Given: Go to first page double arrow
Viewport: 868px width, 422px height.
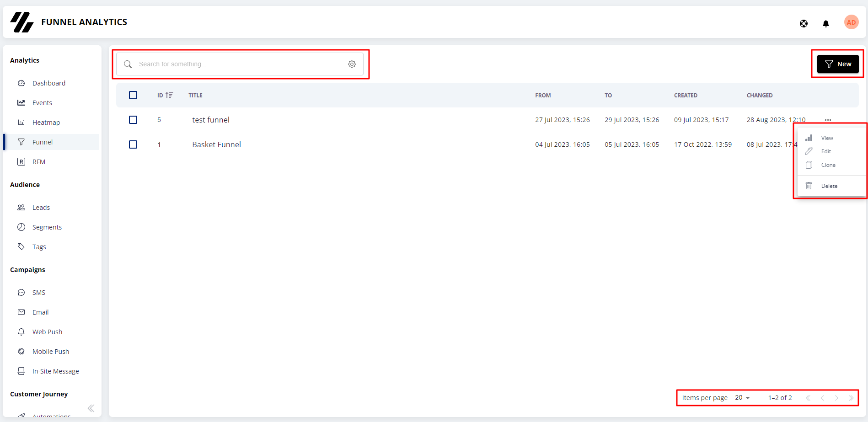Looking at the screenshot, I should 808,398.
